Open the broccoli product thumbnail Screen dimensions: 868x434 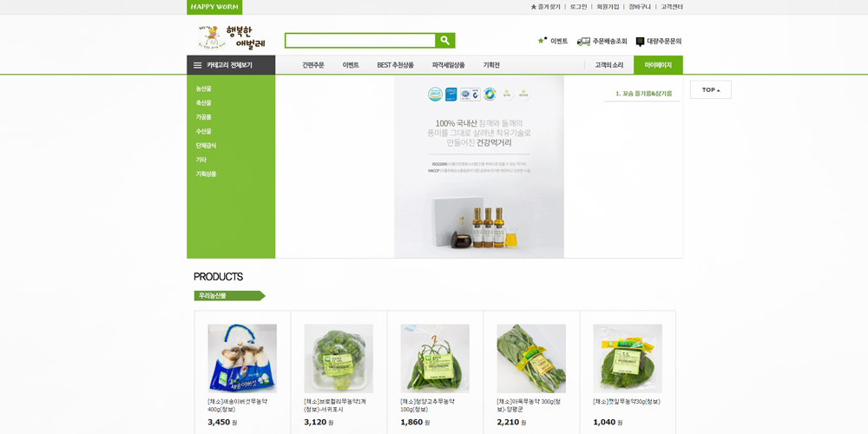pos(339,358)
